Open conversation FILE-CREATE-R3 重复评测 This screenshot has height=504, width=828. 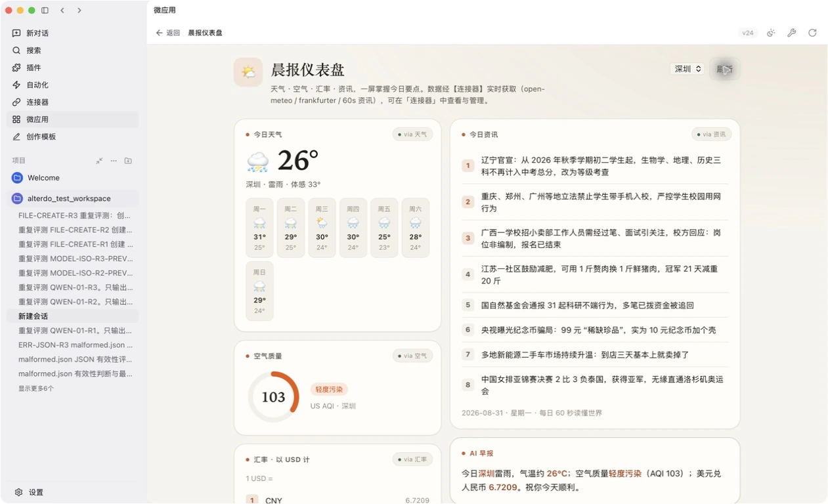point(73,215)
